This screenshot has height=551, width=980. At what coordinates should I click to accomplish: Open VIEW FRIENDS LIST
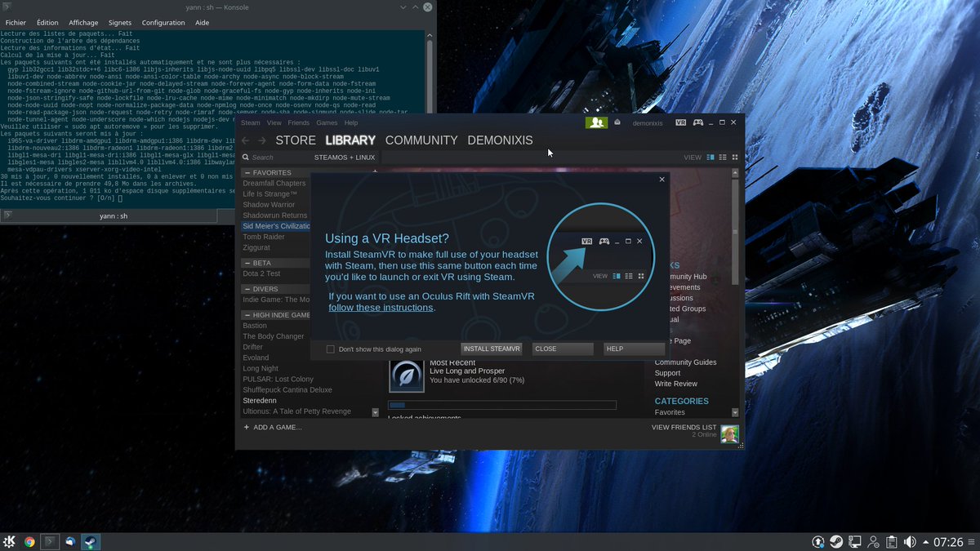click(684, 427)
